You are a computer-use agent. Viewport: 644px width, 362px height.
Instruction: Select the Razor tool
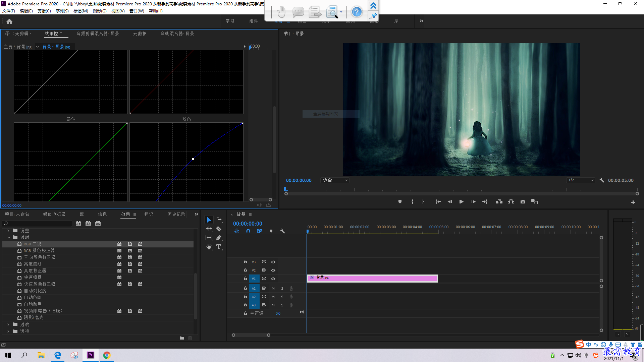219,229
